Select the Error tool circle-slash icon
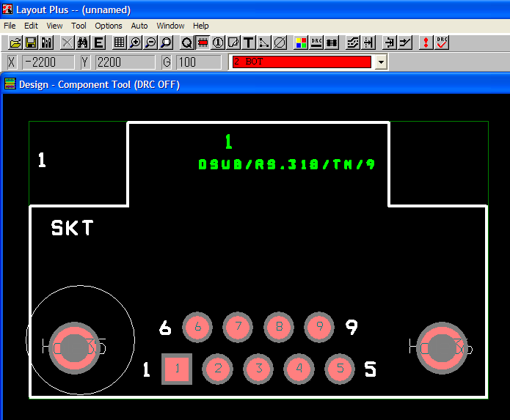The height and width of the screenshot is (420, 510). tap(280, 43)
